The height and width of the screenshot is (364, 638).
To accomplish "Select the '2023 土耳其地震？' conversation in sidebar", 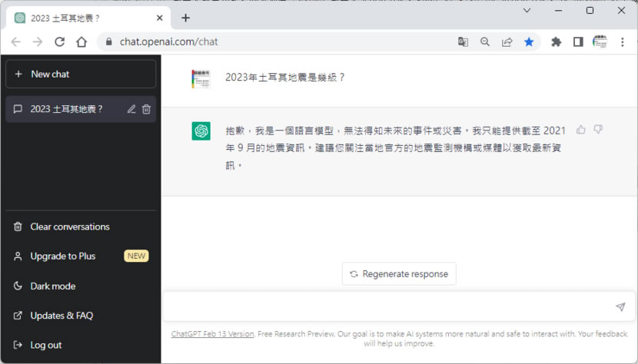I will 66,109.
